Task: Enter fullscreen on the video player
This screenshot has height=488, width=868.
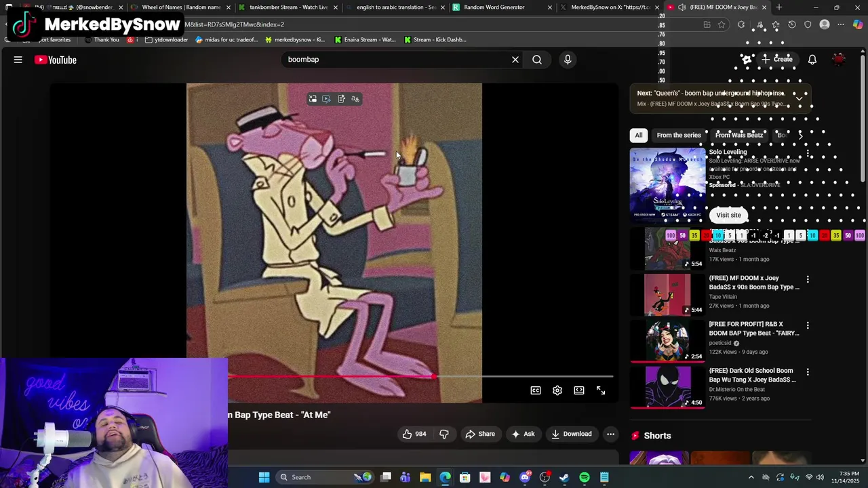Action: [x=601, y=390]
